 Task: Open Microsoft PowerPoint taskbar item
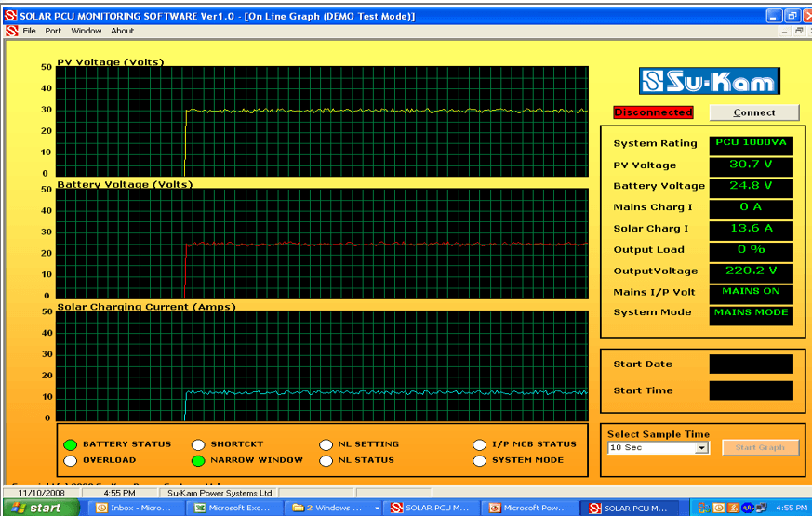[526, 508]
